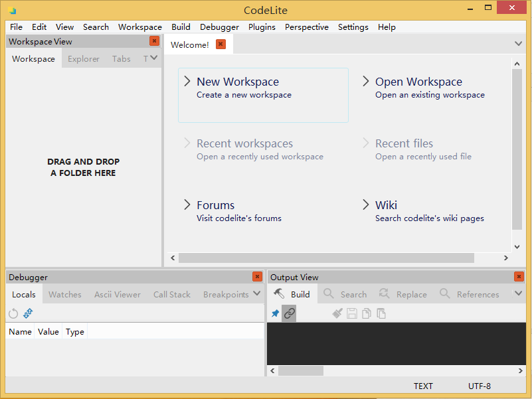532x399 pixels.
Task: Visit codelite's Forums from the Welcome page
Action: [x=217, y=205]
